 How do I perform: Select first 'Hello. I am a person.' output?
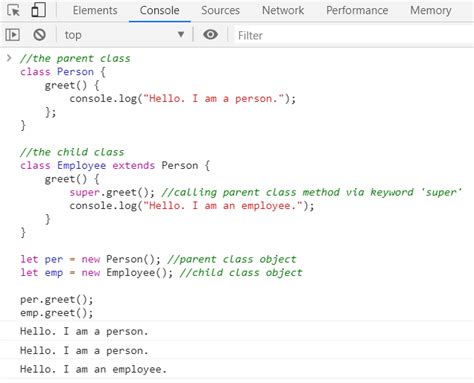click(84, 331)
